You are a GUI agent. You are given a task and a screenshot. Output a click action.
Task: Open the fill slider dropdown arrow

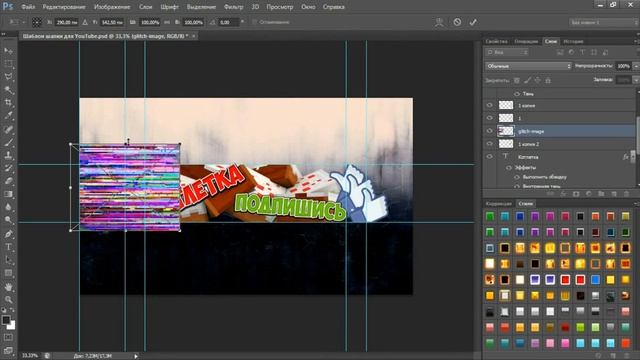636,80
